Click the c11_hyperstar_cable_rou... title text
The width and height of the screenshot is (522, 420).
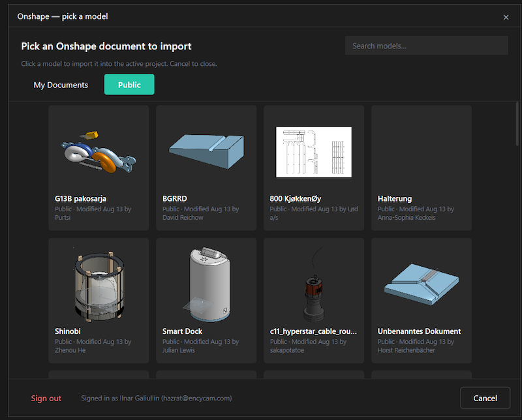coord(313,331)
